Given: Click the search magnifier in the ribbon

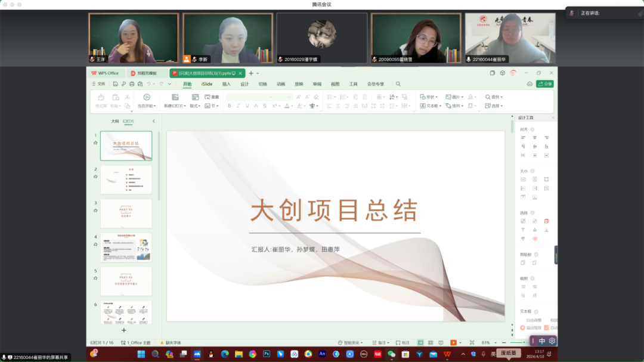Looking at the screenshot, I should pyautogui.click(x=398, y=84).
